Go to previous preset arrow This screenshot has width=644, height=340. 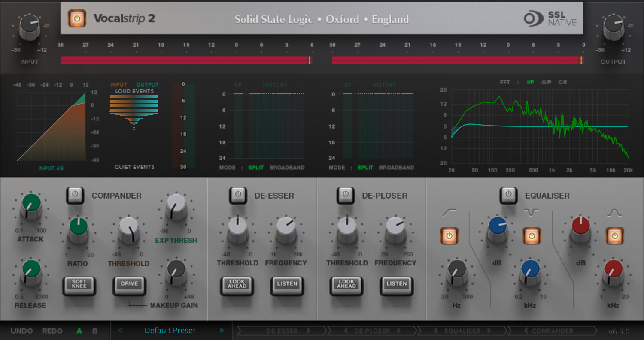pyautogui.click(x=120, y=331)
